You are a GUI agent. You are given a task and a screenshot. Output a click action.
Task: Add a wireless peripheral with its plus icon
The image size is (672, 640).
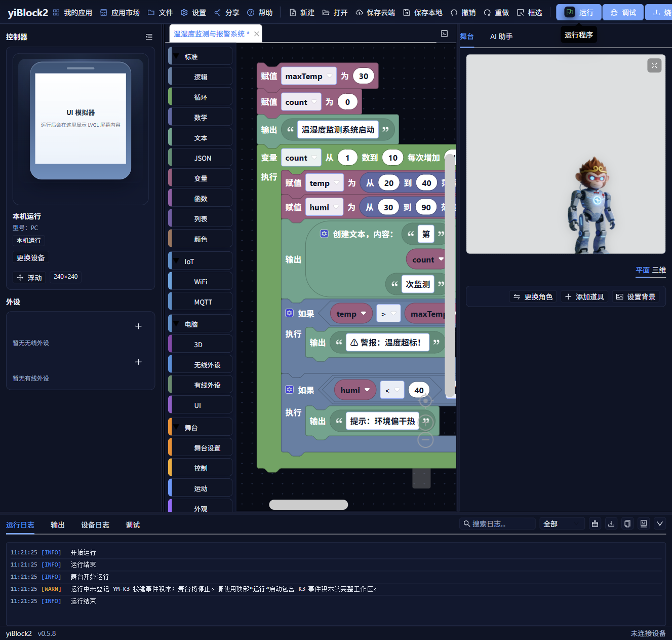[x=138, y=326]
